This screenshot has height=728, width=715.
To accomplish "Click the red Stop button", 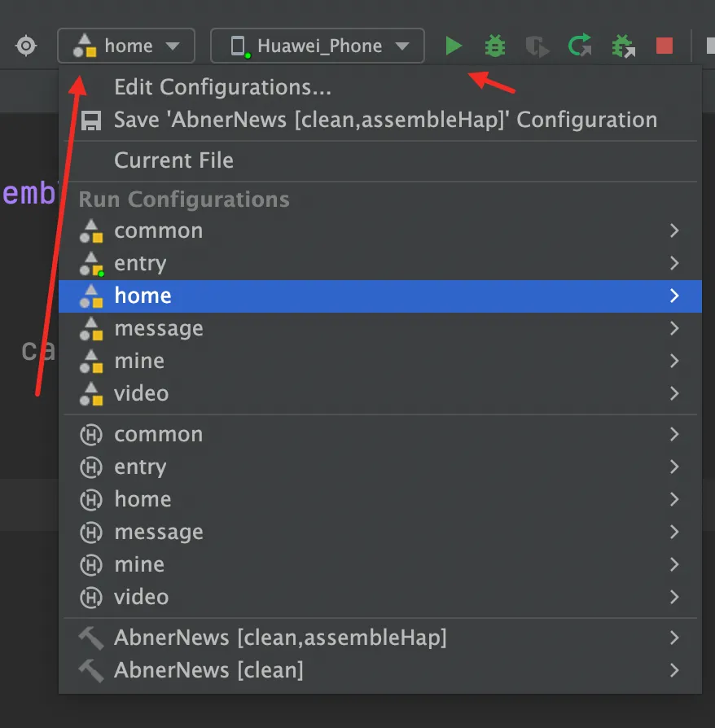I will click(665, 46).
